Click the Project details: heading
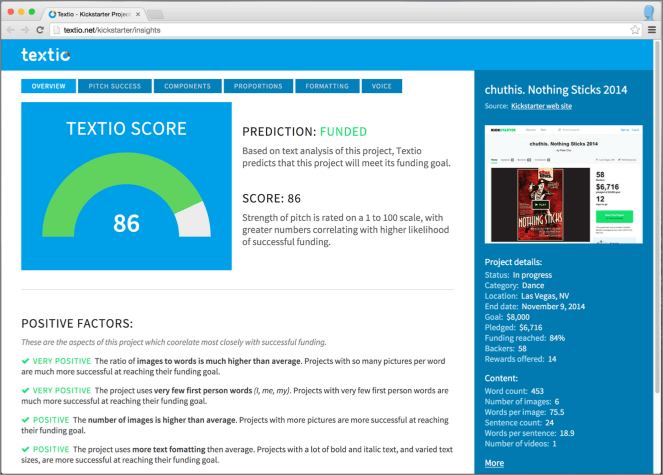The height and width of the screenshot is (475, 663). click(x=513, y=262)
